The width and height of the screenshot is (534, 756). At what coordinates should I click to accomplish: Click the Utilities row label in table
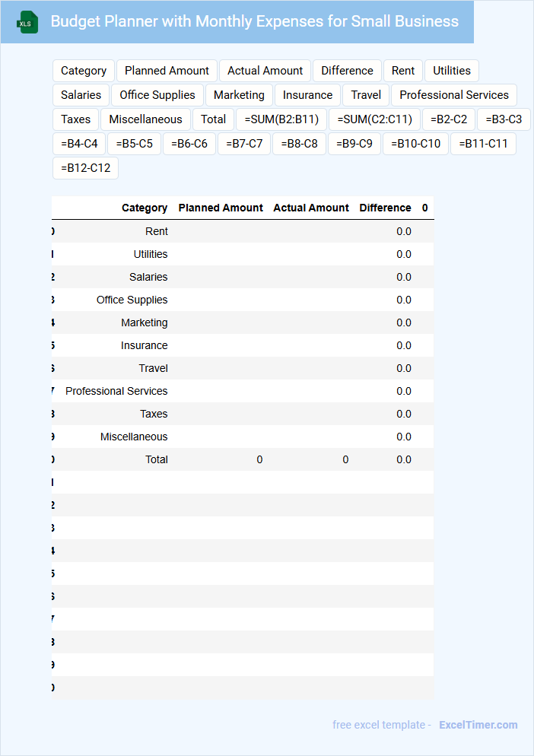(151, 254)
